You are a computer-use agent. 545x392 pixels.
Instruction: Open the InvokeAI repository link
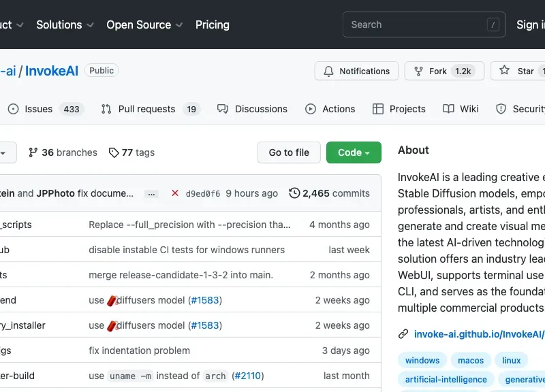click(52, 71)
